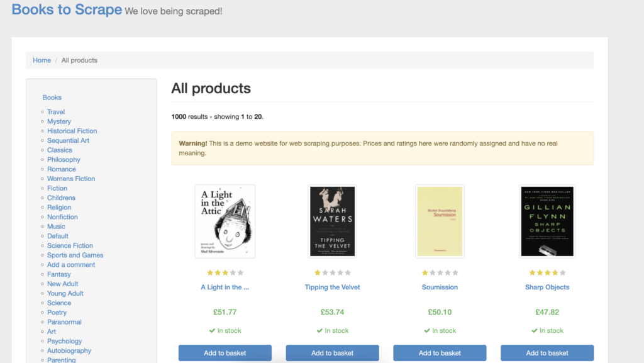644x363 pixels.
Task: Choose the Philosophy category
Action: click(x=64, y=159)
